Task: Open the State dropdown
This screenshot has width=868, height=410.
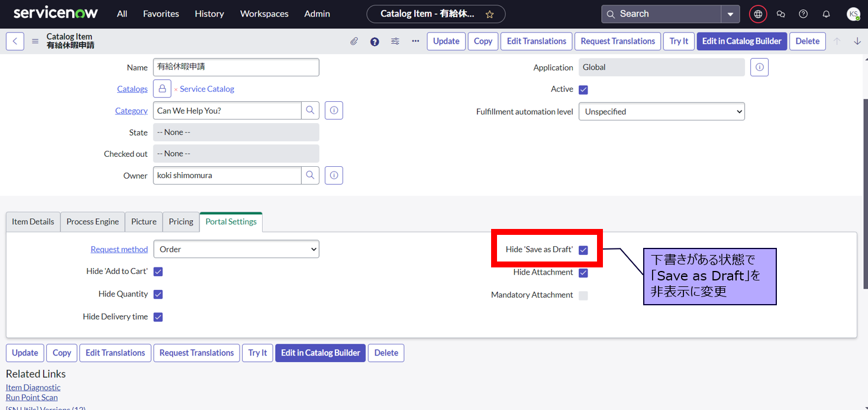Action: [236, 133]
